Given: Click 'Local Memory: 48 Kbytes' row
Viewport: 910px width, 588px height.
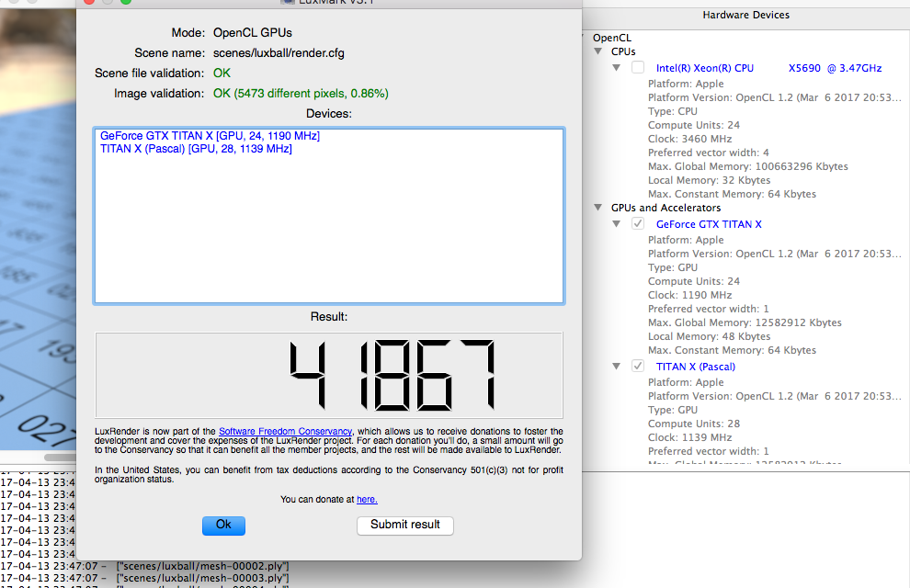Looking at the screenshot, I should pos(710,337).
